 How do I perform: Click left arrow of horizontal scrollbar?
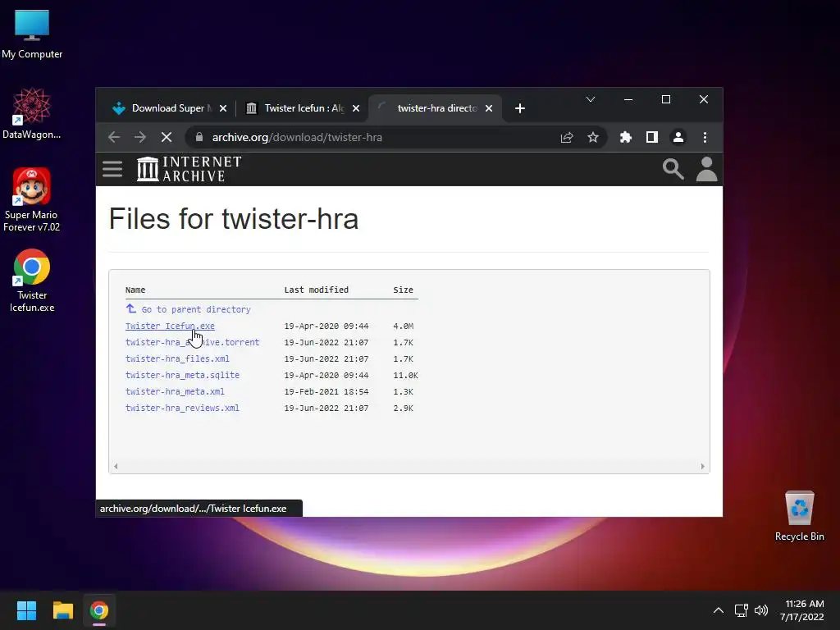[x=116, y=466]
